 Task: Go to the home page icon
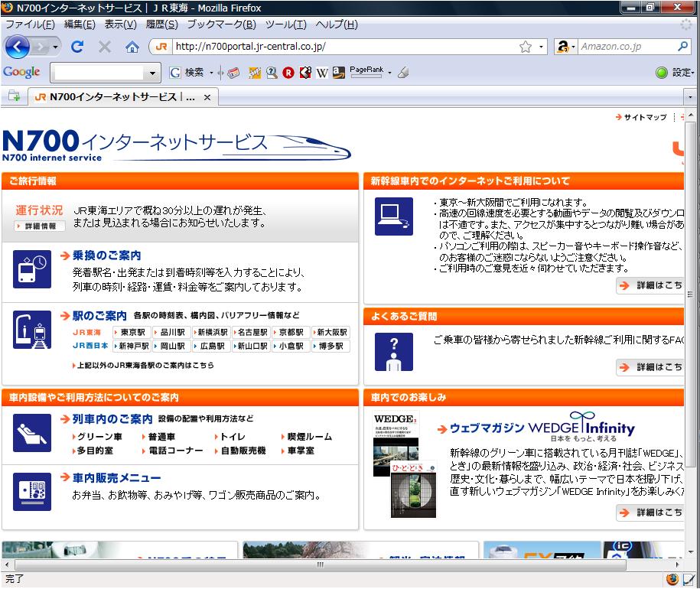(x=132, y=47)
